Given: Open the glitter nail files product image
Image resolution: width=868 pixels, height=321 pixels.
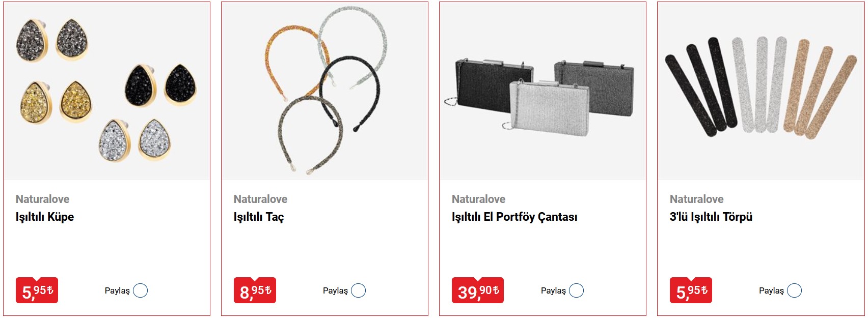Looking at the screenshot, I should [761, 92].
